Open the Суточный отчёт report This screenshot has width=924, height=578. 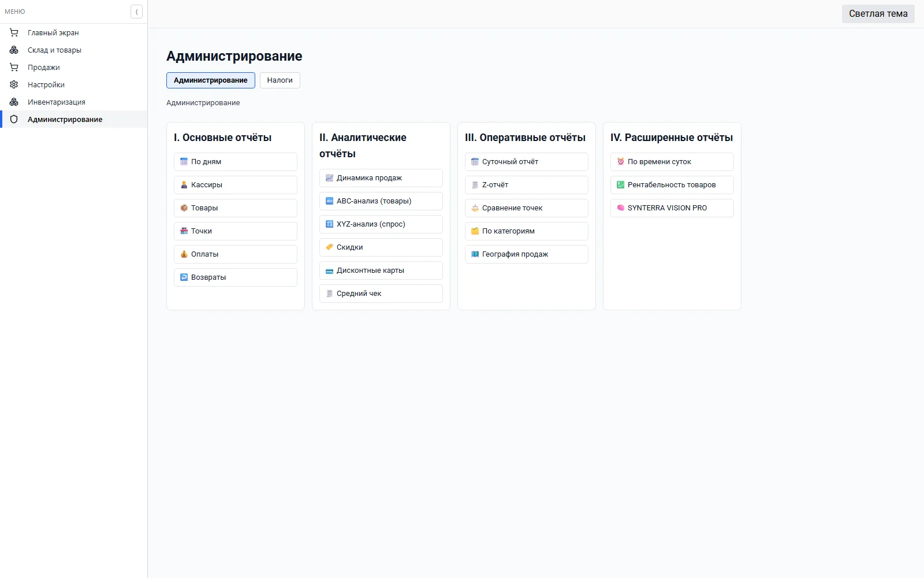pyautogui.click(x=527, y=162)
